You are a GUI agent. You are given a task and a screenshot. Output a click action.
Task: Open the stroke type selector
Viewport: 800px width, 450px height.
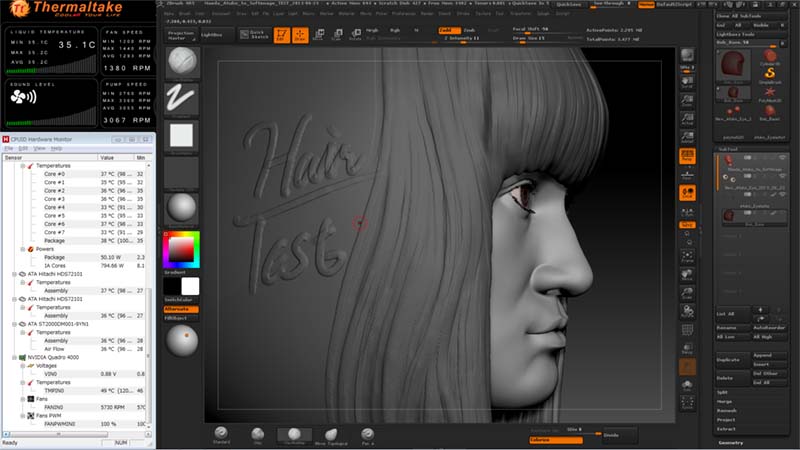(x=182, y=99)
